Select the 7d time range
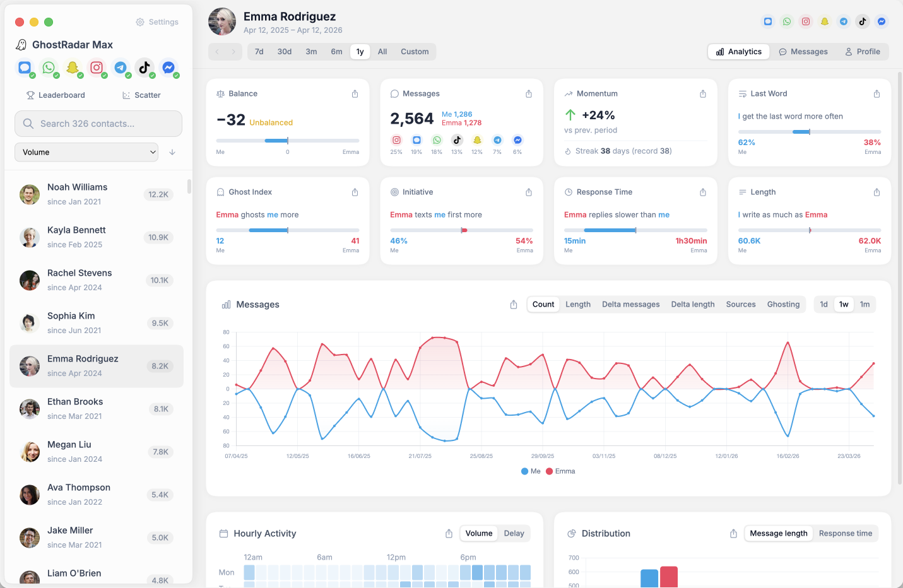This screenshot has height=588, width=903. [259, 51]
